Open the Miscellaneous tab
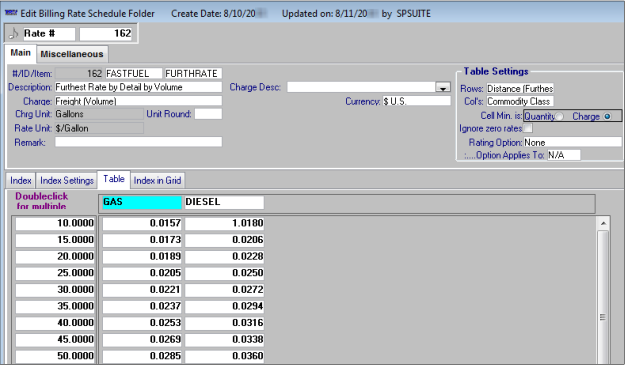 coord(72,54)
